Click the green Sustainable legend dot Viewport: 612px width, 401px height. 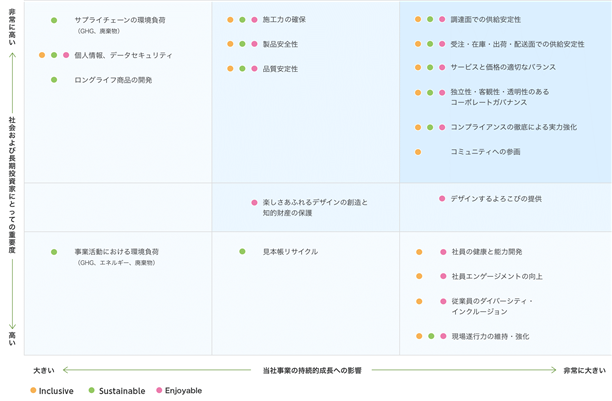[92, 390]
